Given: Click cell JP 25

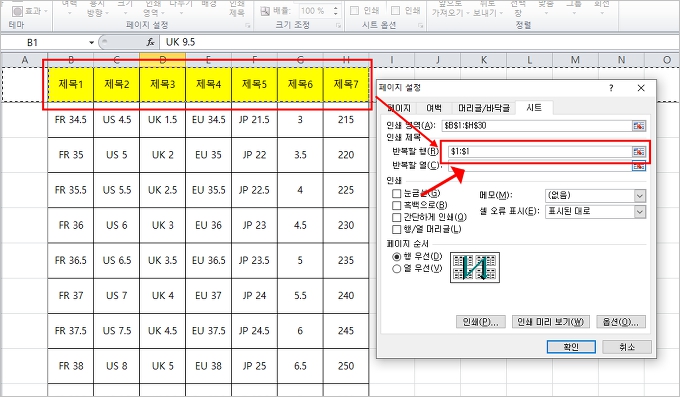Looking at the screenshot, I should (x=254, y=366).
